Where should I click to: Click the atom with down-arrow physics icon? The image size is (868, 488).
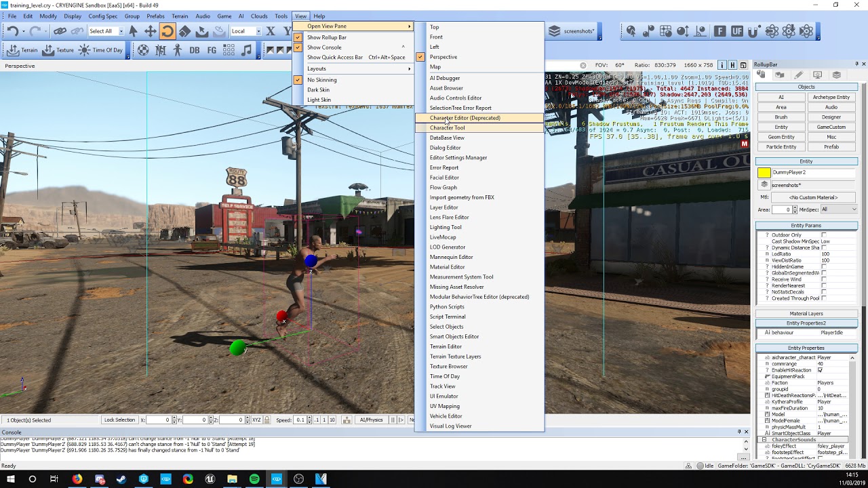789,31
